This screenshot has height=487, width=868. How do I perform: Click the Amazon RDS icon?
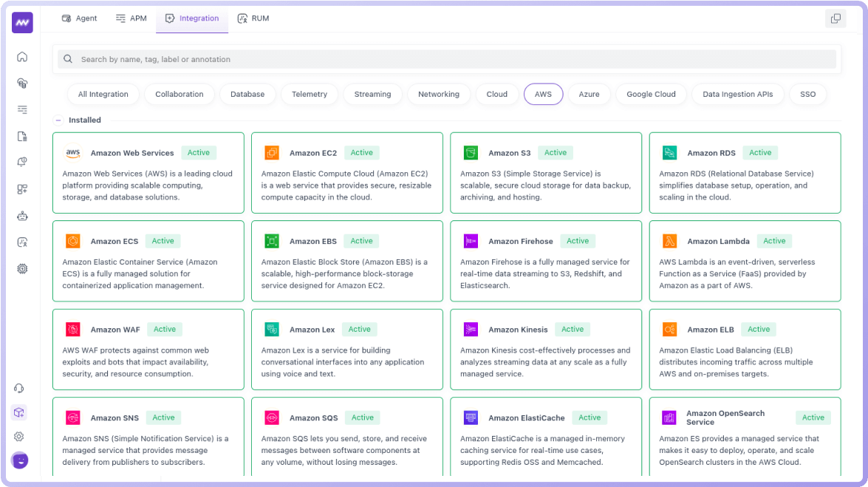point(669,152)
